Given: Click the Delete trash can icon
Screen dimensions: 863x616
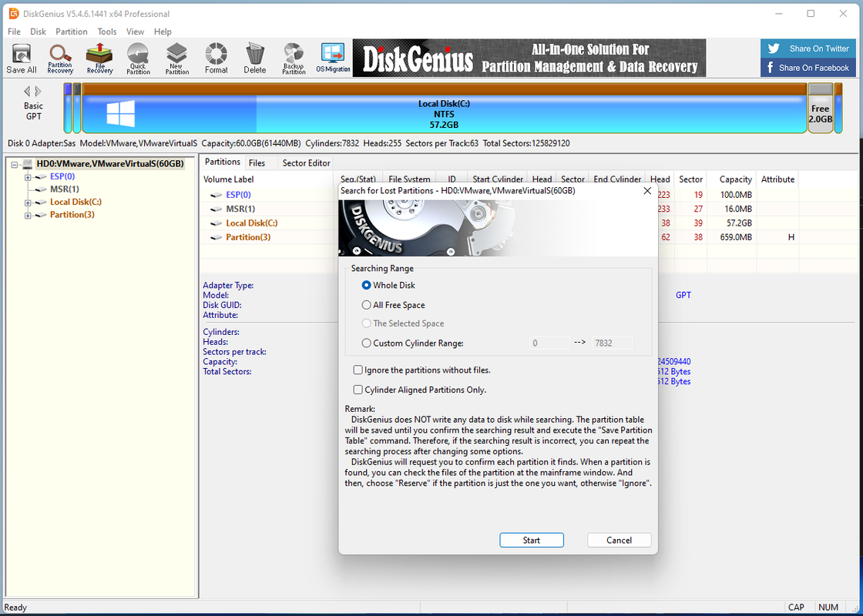Looking at the screenshot, I should click(x=255, y=58).
